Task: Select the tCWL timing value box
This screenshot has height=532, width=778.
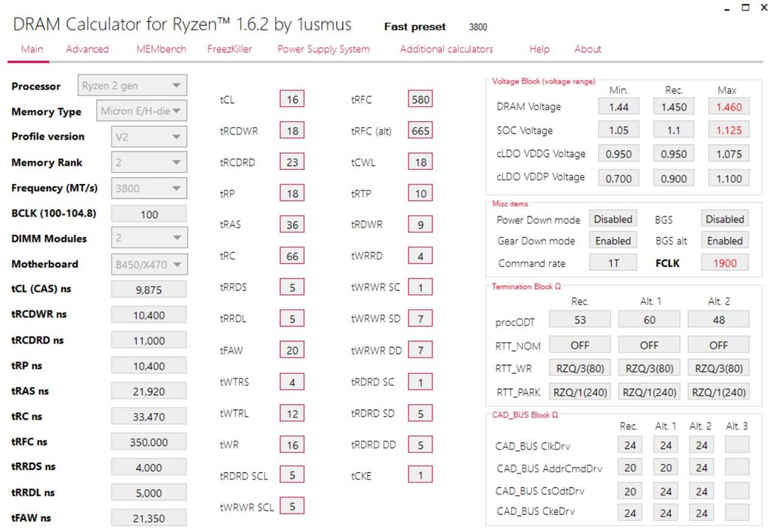Action: point(420,162)
